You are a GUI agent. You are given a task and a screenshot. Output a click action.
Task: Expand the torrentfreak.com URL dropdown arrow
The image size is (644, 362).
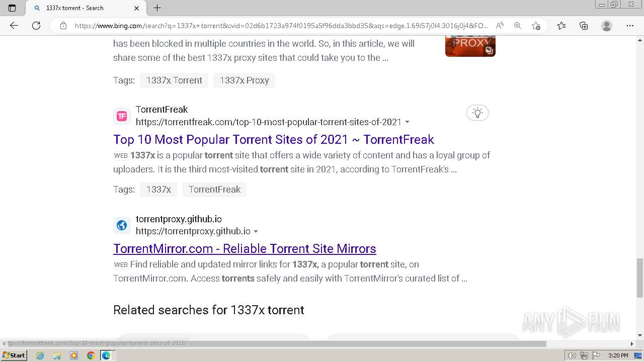[x=407, y=122]
